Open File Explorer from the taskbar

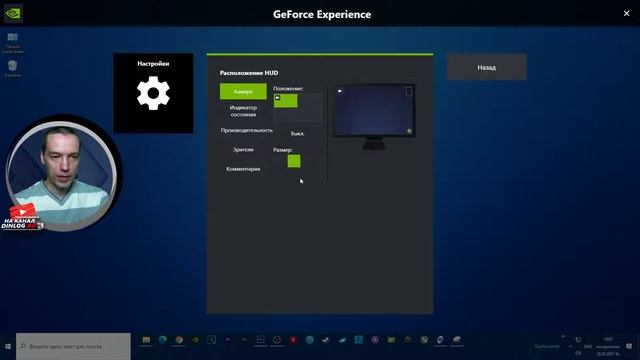(146, 340)
